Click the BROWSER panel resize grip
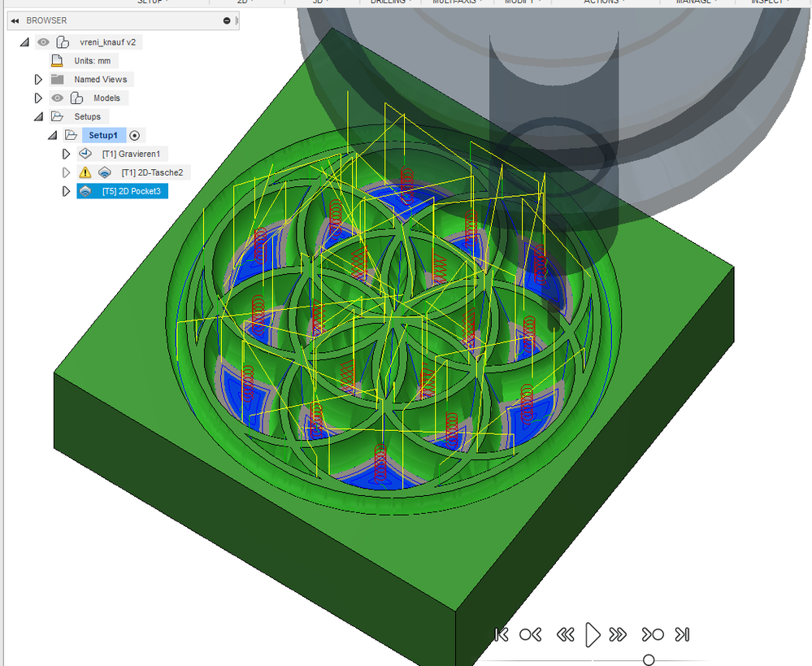 tap(237, 20)
